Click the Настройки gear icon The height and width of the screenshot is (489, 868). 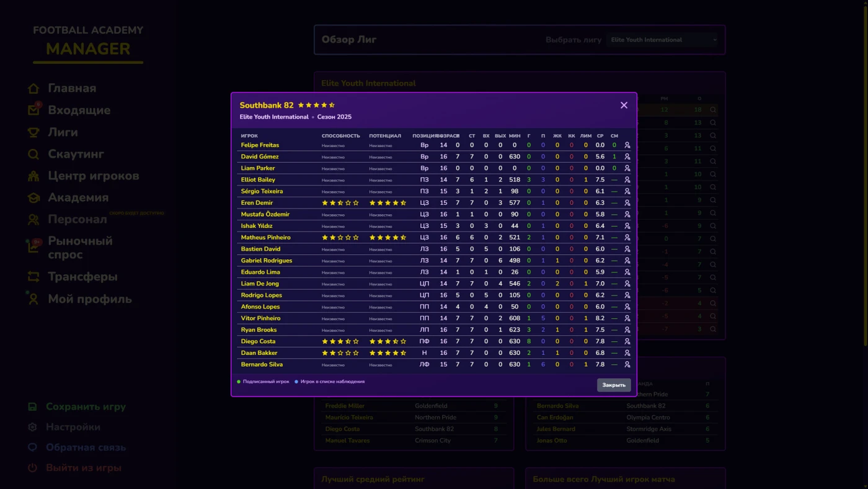(32, 428)
